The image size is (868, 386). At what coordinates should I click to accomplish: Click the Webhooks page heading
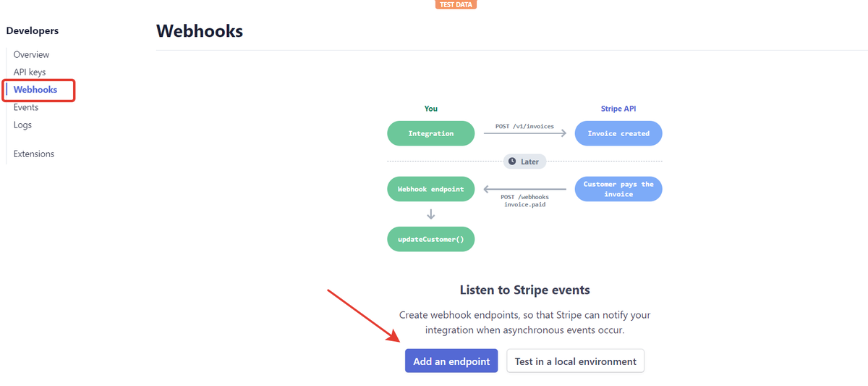[200, 31]
